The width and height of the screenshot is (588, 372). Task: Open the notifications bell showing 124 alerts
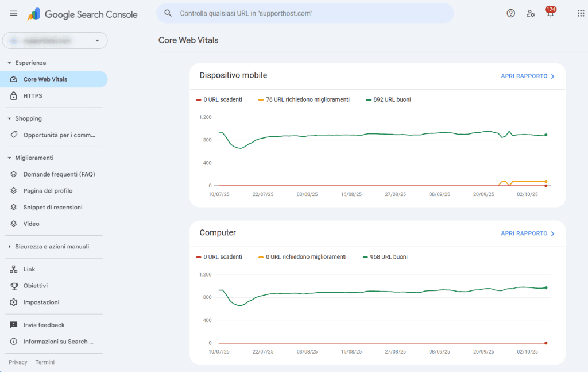550,13
